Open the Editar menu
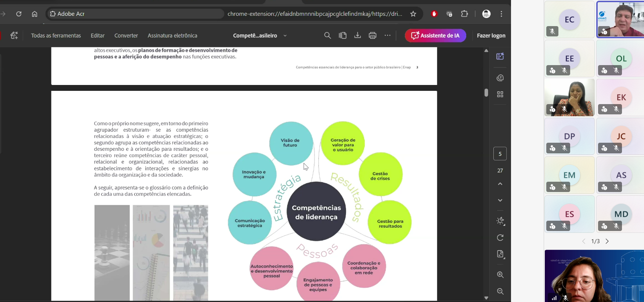 pos(98,36)
